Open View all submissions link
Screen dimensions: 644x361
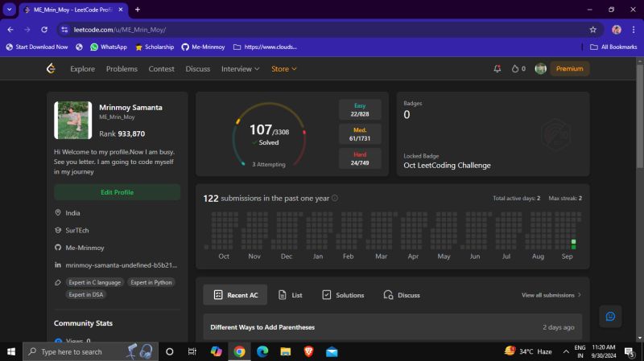point(551,295)
